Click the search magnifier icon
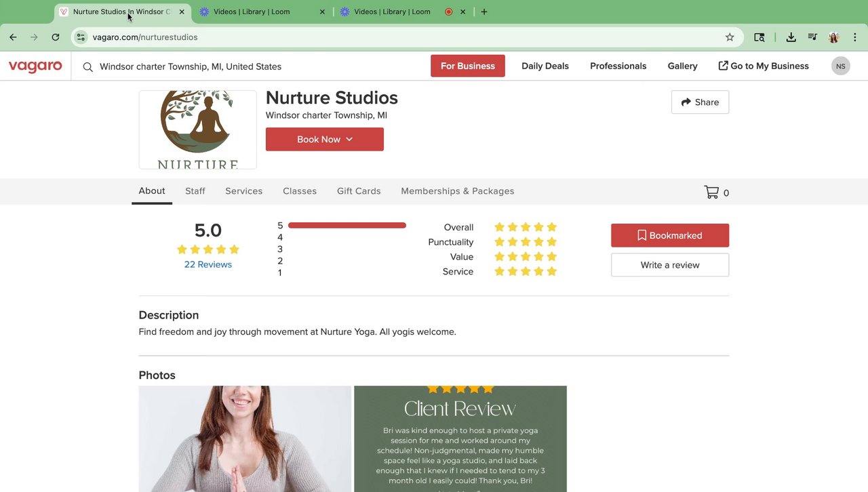 (88, 66)
